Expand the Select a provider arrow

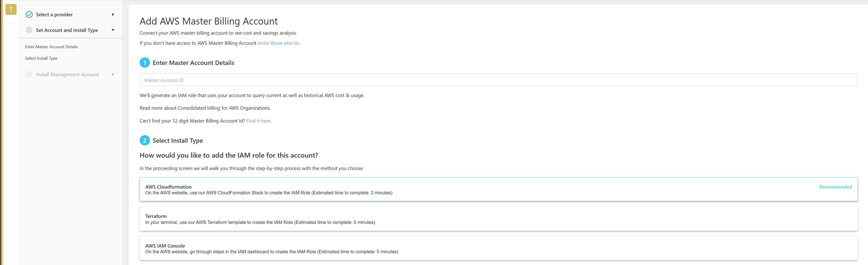coord(113,14)
